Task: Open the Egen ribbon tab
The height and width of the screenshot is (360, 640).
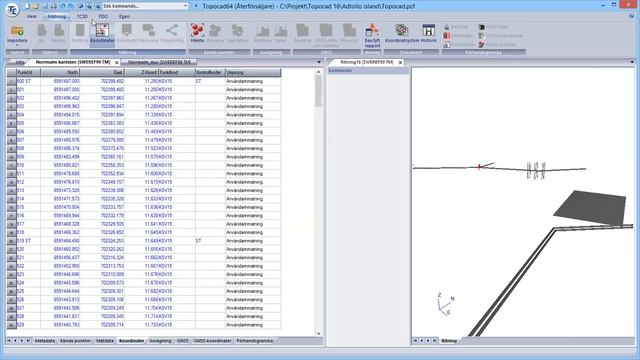Action: point(124,16)
